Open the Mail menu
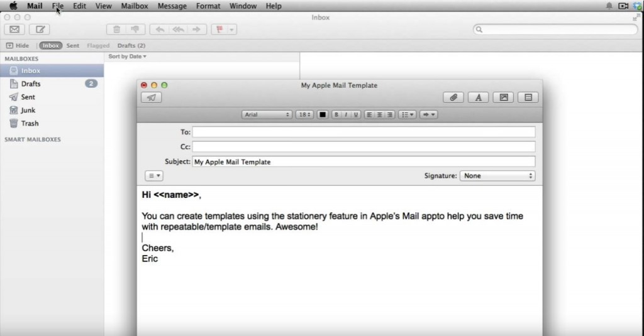 pos(35,6)
